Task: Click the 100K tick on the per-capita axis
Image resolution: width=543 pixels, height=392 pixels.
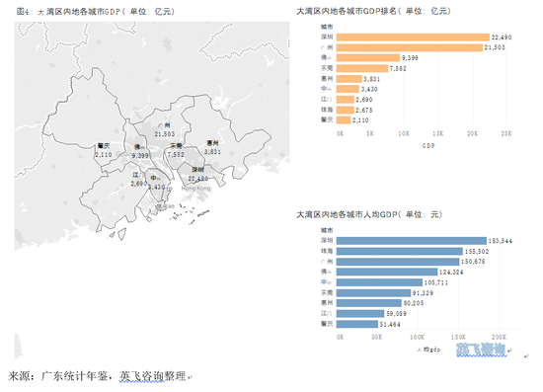Action: (x=418, y=337)
